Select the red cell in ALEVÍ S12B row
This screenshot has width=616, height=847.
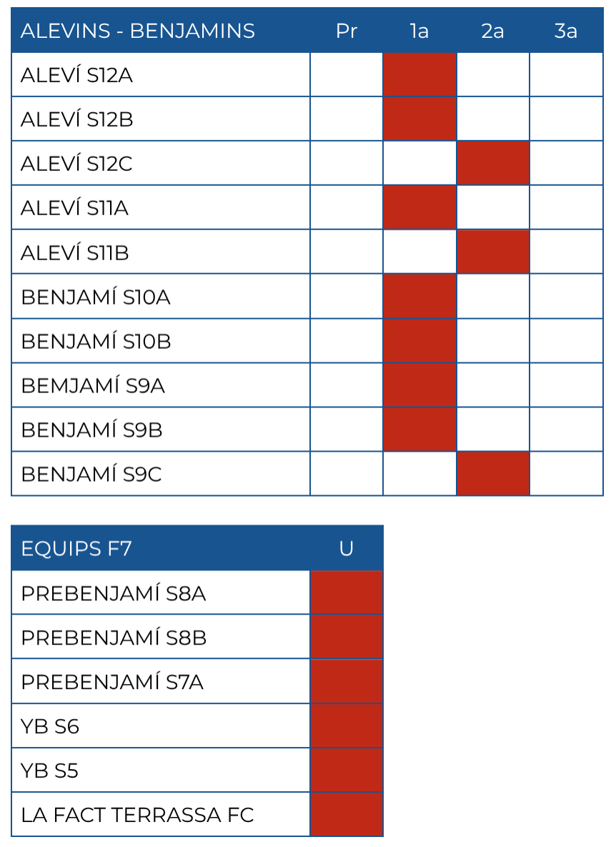[x=419, y=119]
